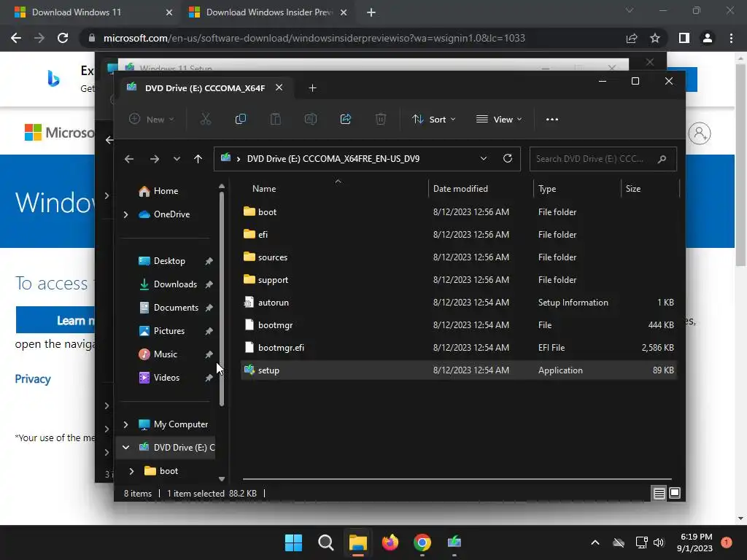Toggle Chrome side panel icon

pyautogui.click(x=684, y=38)
